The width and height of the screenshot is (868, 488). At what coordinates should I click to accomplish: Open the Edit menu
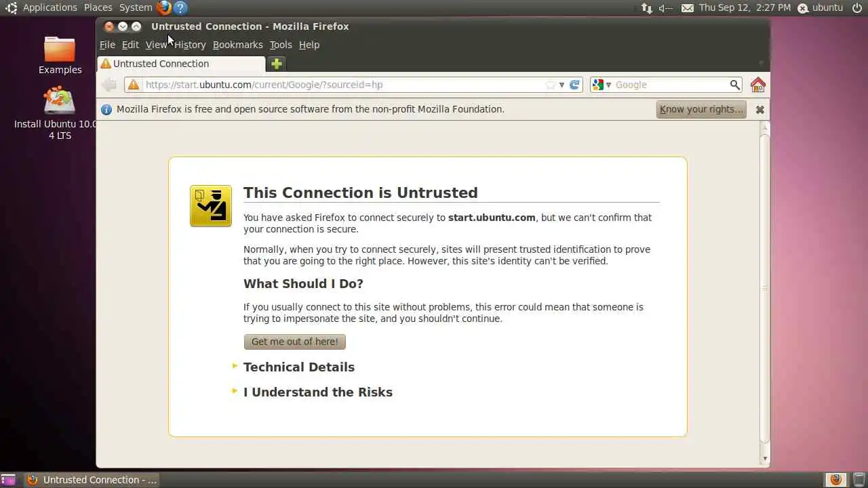(x=130, y=45)
